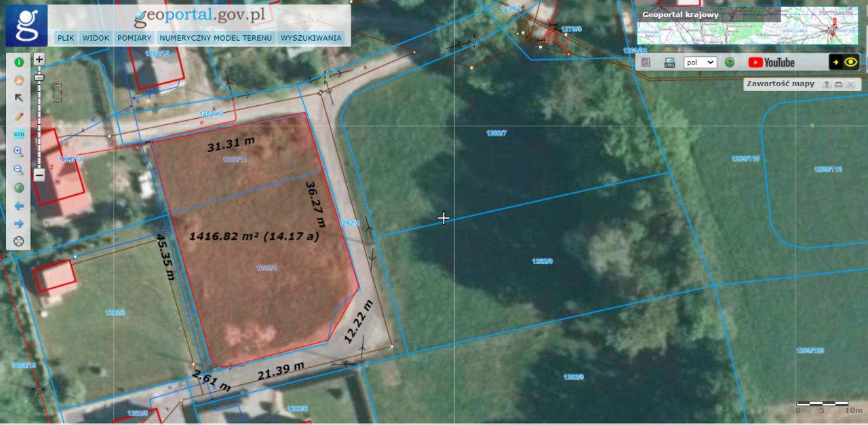Click the WMS services icon
The image size is (868, 425).
click(x=669, y=62)
